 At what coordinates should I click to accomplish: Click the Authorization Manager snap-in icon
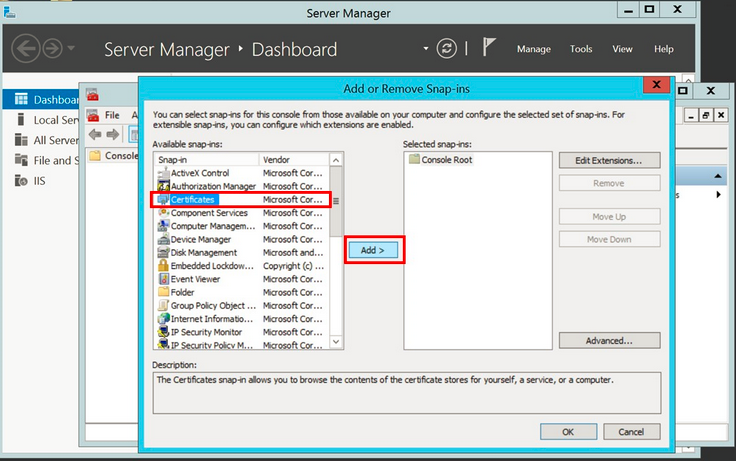tap(163, 186)
